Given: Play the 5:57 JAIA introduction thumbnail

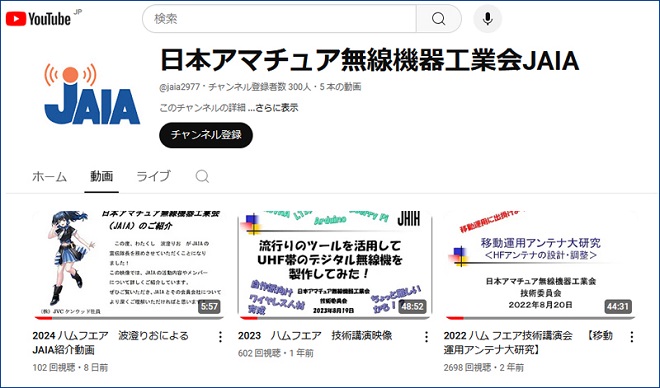Looking at the screenshot, I should [x=128, y=265].
